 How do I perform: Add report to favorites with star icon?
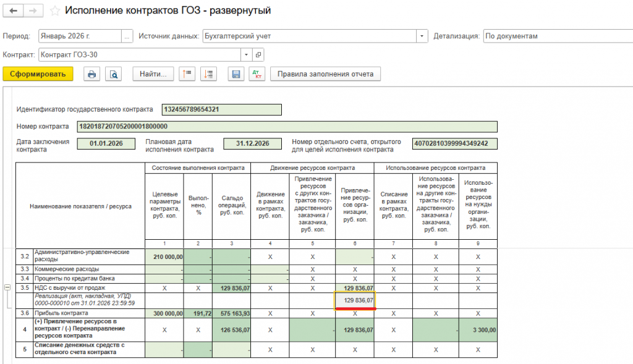55,11
